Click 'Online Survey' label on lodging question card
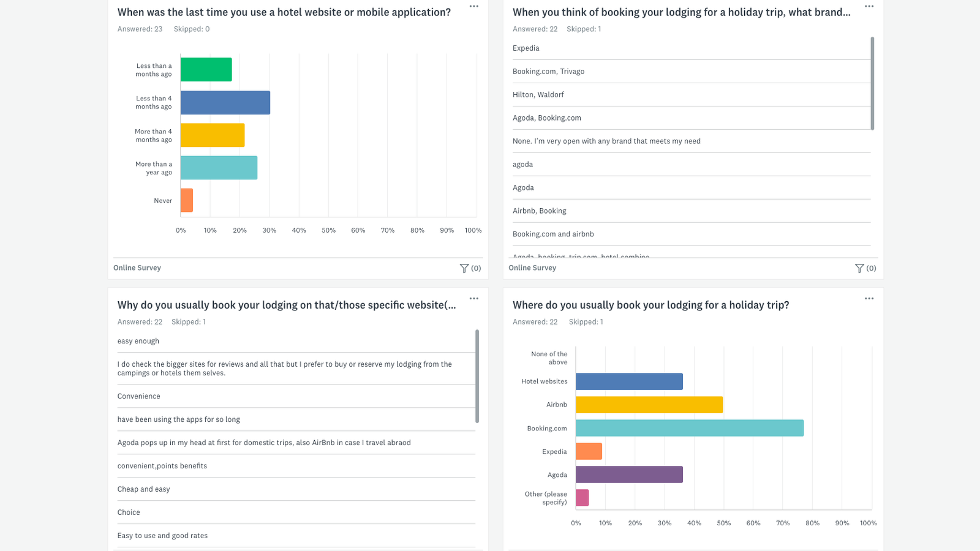 532,268
